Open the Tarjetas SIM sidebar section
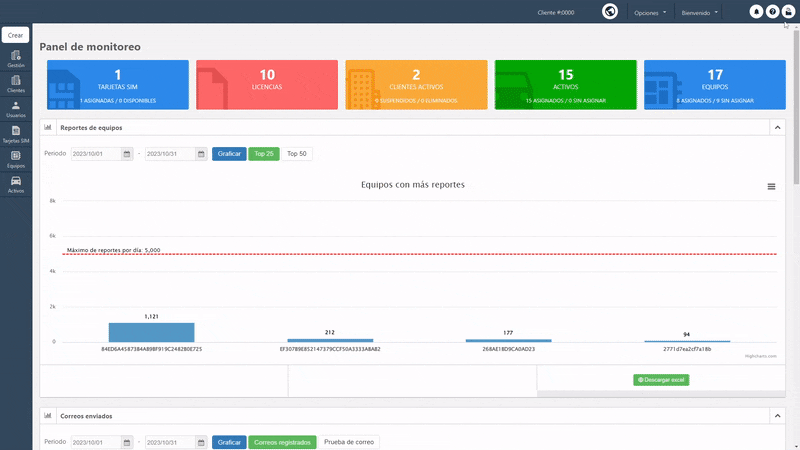Screen dimensions: 800x450 click(16, 134)
